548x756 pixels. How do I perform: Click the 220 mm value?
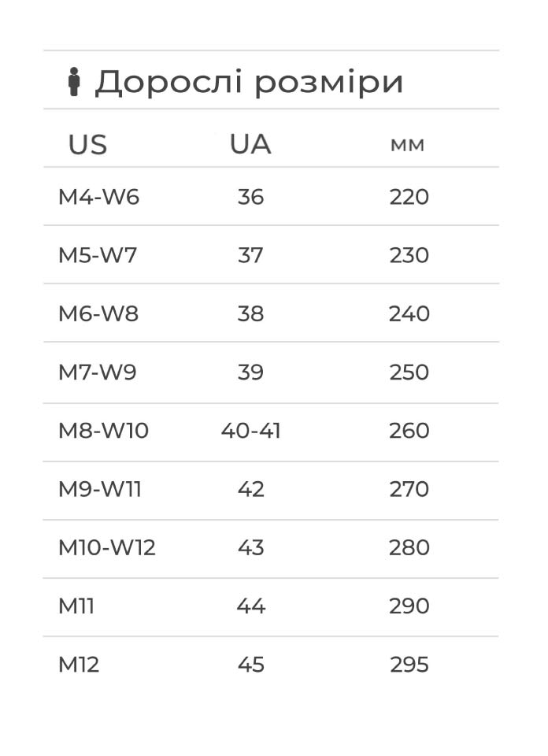click(x=409, y=197)
